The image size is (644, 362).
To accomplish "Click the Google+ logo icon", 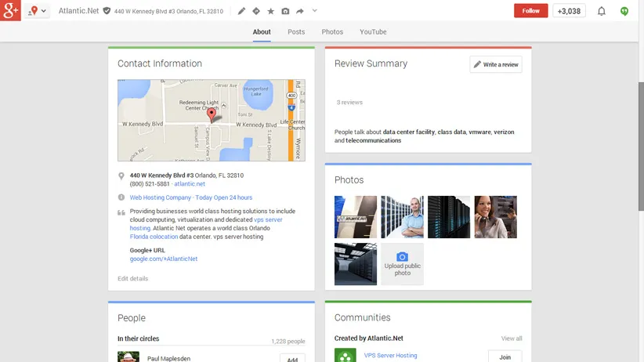I will coord(10,11).
